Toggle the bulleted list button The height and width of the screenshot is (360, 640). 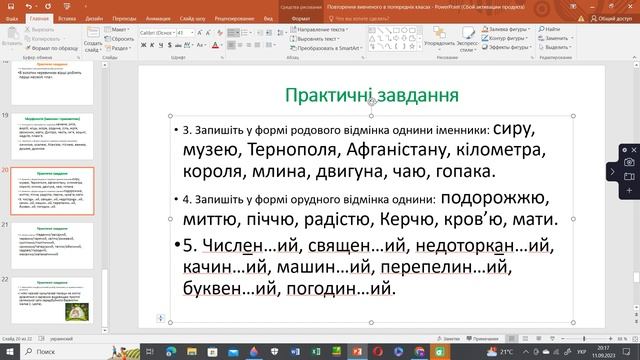[233, 33]
